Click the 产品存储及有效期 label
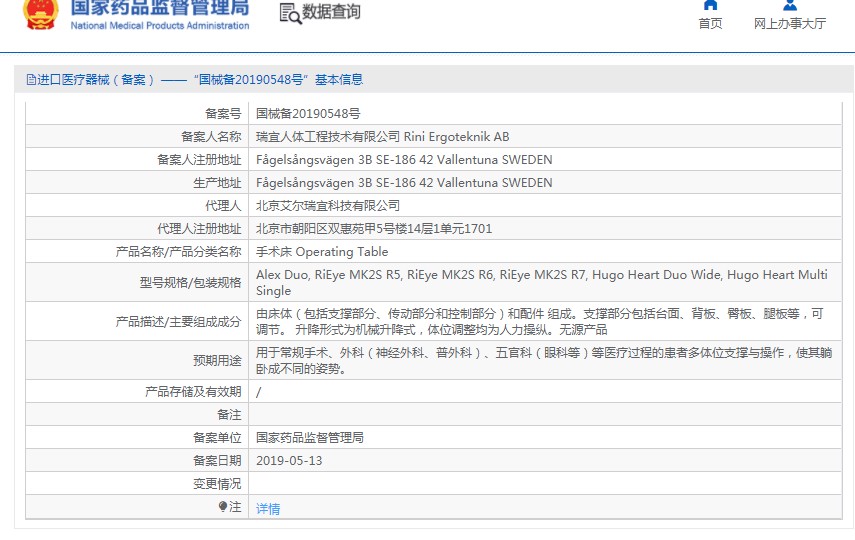This screenshot has width=855, height=540. [193, 392]
